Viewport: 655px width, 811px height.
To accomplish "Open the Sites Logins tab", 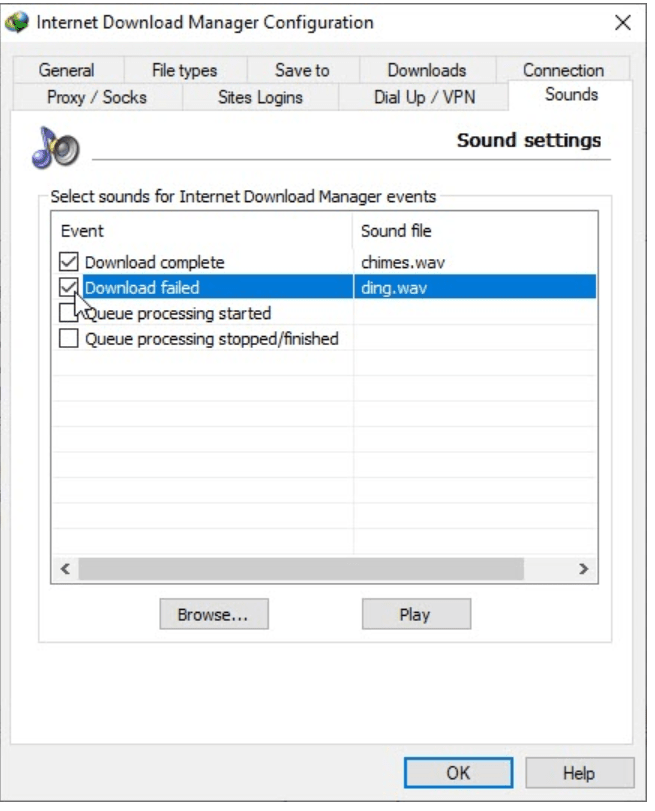I will click(260, 97).
